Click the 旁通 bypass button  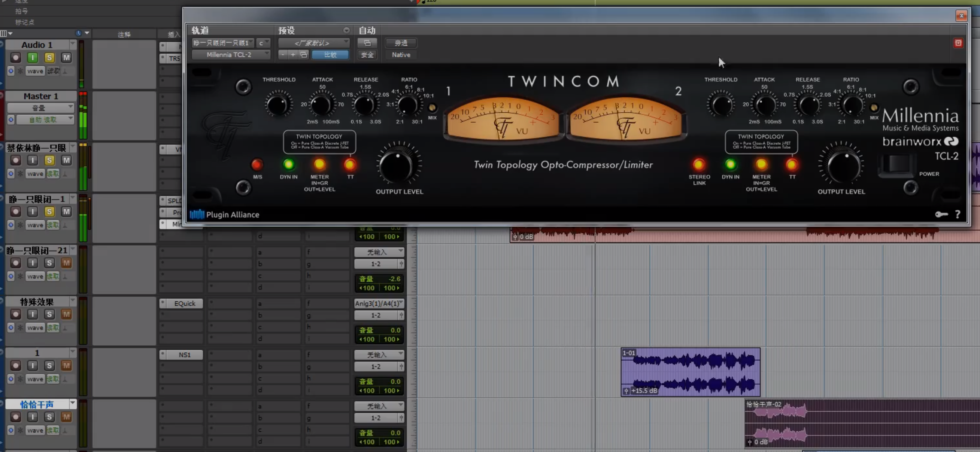[x=400, y=43]
